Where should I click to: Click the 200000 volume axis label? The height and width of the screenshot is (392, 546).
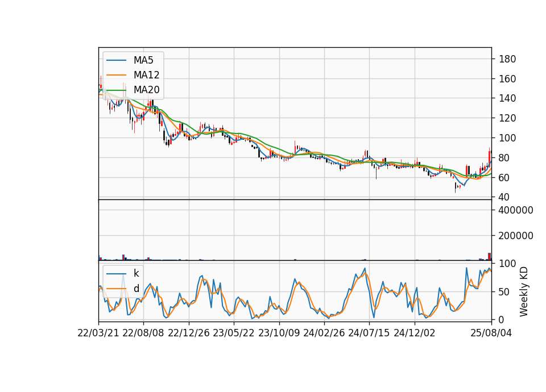516,236
